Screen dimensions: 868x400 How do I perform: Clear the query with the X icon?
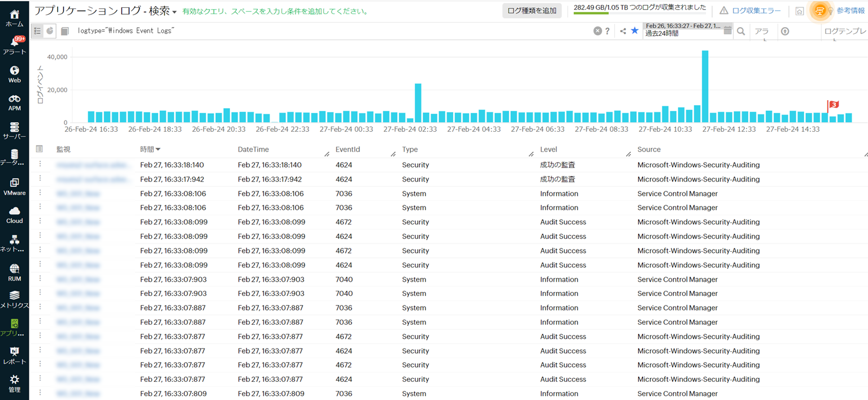(x=597, y=31)
